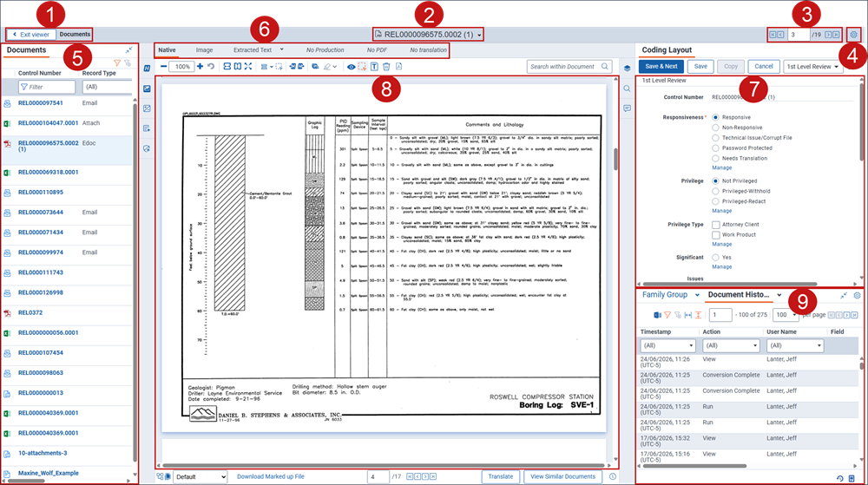
Task: Open document REL0000097541 in list
Action: 41,103
